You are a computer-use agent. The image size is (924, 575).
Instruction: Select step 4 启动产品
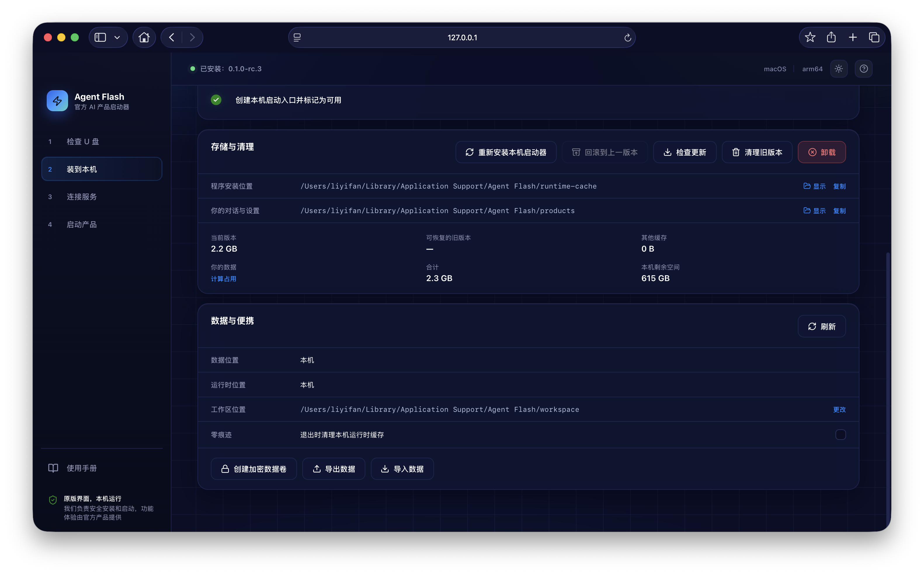[x=102, y=224]
